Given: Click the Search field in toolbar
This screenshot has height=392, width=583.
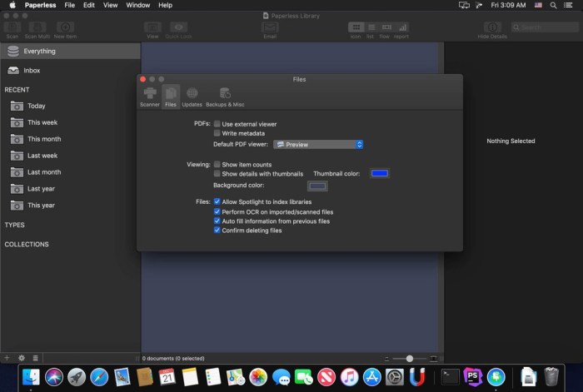Looking at the screenshot, I should [x=545, y=27].
